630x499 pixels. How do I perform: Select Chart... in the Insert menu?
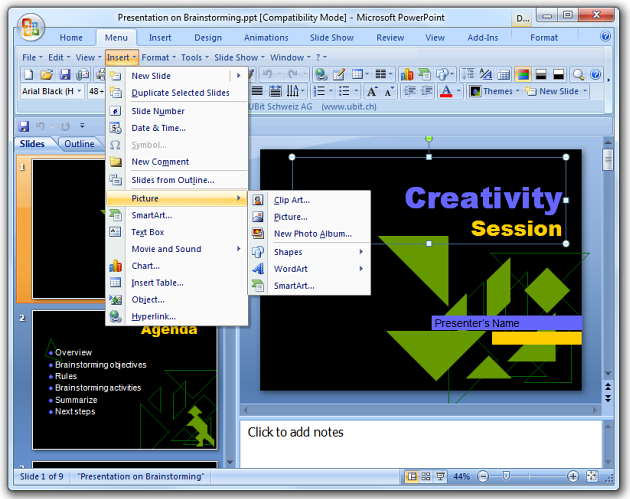click(x=146, y=266)
